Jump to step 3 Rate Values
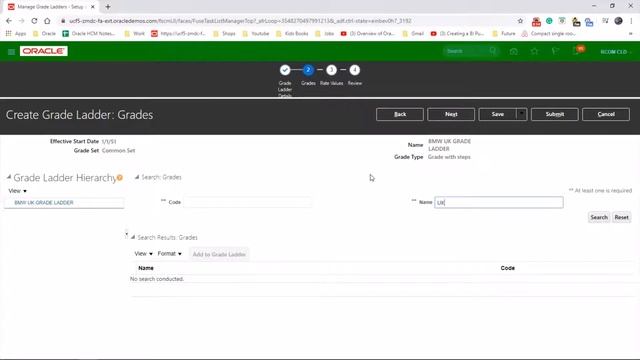 331,70
